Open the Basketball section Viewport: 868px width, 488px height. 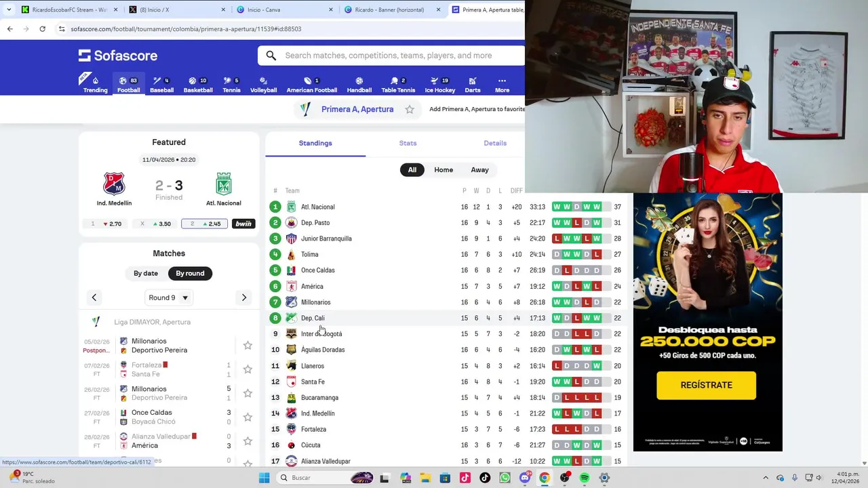198,85
